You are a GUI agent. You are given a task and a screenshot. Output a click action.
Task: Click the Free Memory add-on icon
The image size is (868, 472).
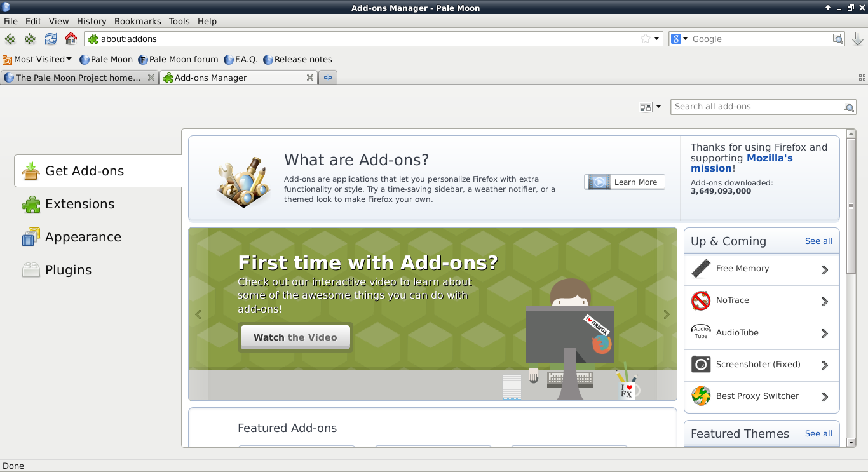tap(701, 269)
